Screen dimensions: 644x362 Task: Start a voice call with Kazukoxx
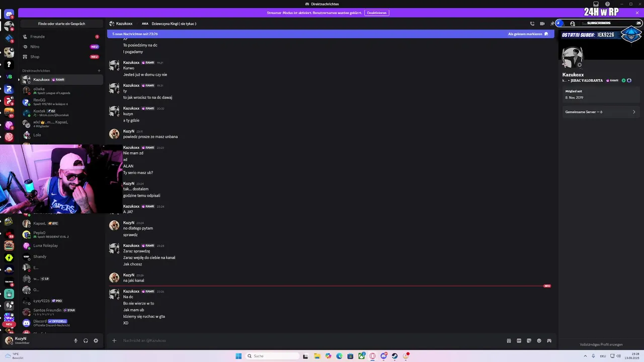pyautogui.click(x=532, y=24)
